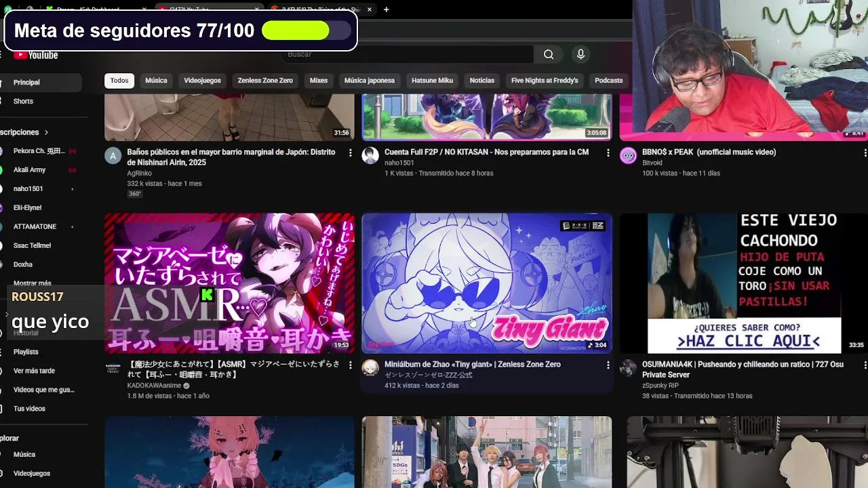The height and width of the screenshot is (488, 868).
Task: Open the Tiny Giant Zhao thumbnail
Action: (487, 283)
